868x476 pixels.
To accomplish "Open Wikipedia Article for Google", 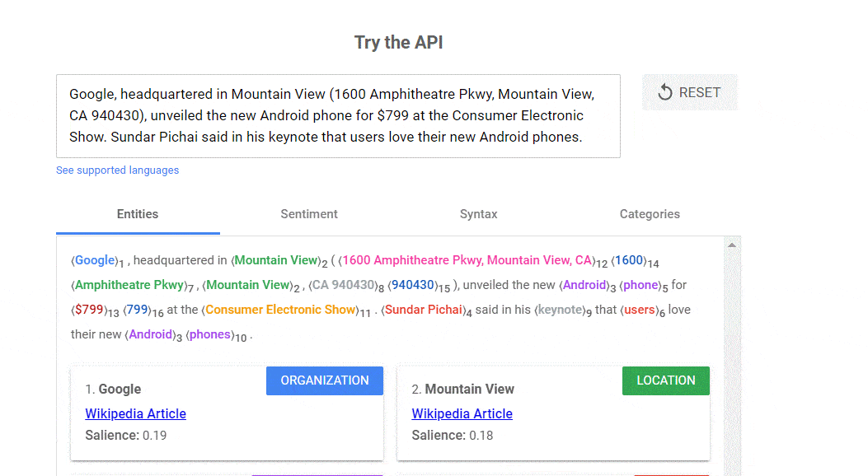I will pyautogui.click(x=135, y=413).
